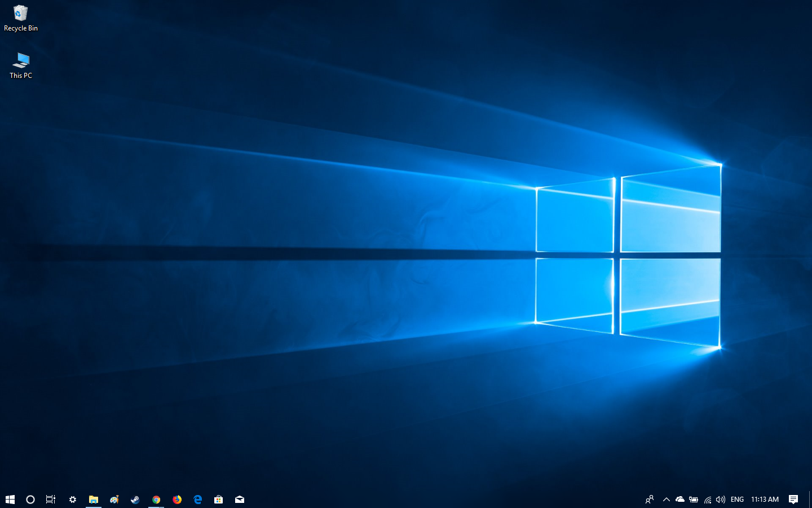Viewport: 812px width, 508px height.
Task: Click the OneDrive cloud tray icon
Action: pos(680,500)
